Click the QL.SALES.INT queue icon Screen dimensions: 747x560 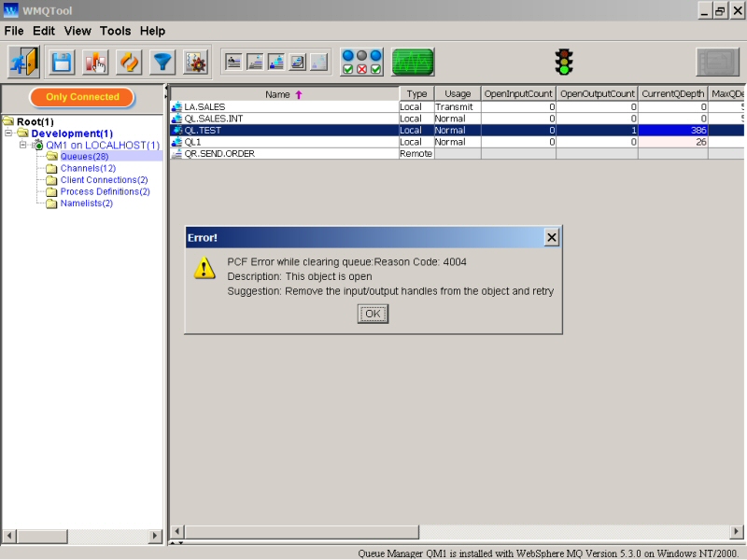[x=176, y=119]
